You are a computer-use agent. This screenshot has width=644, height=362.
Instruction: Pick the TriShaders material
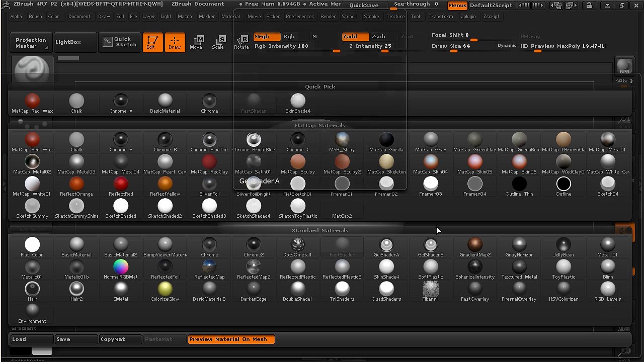[342, 292]
